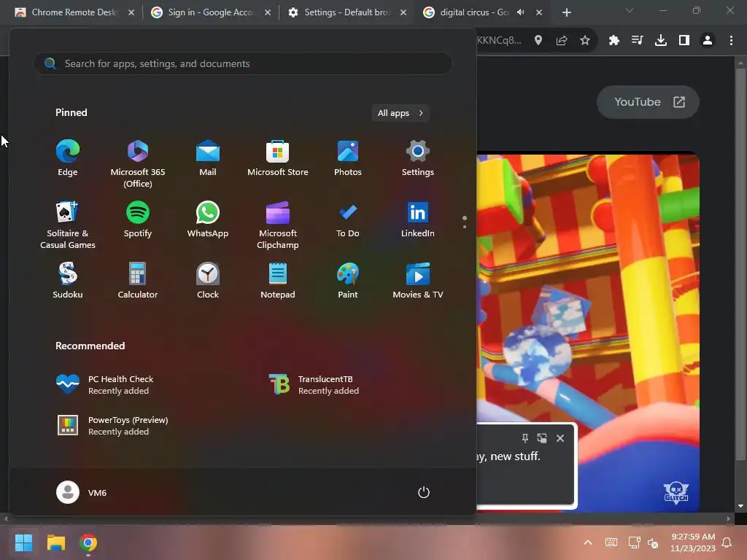Bookmark this page with star icon
Image resolution: width=747 pixels, height=560 pixels.
click(x=585, y=41)
